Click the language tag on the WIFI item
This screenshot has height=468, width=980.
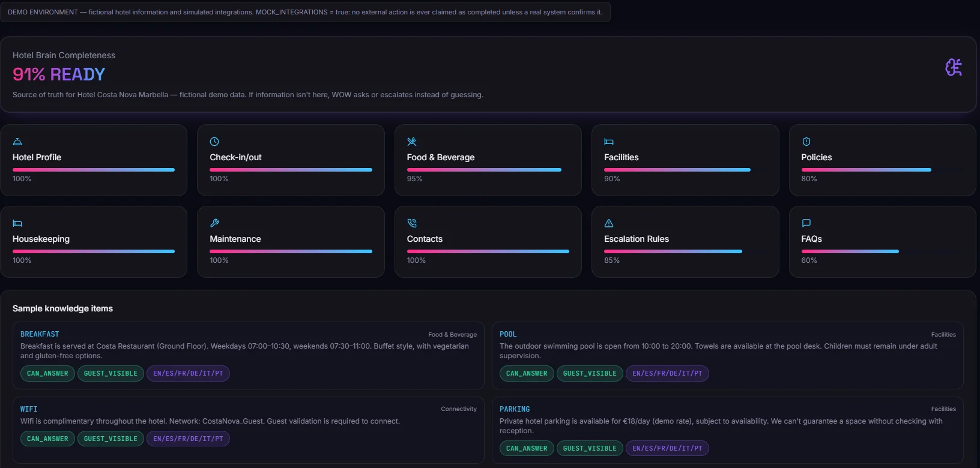click(x=188, y=439)
